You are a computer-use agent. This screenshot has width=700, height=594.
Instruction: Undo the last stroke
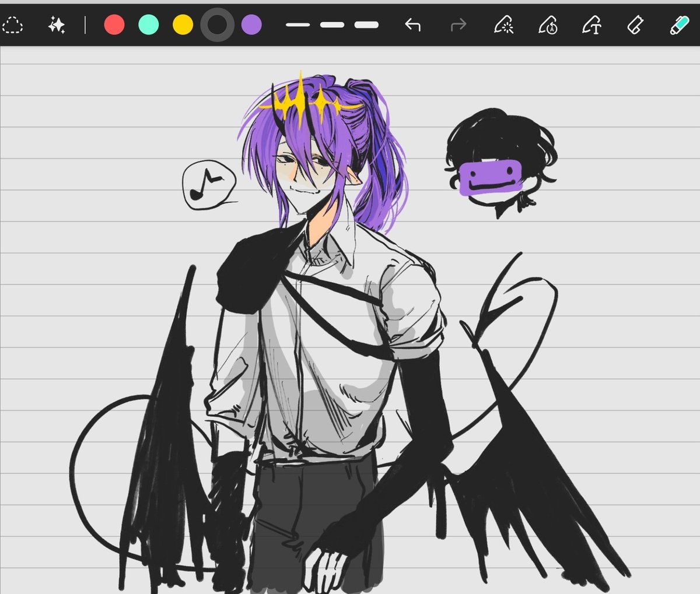click(x=412, y=25)
